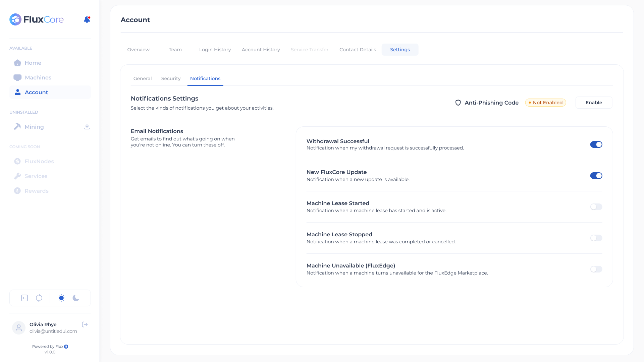Open the Account History tab

pyautogui.click(x=261, y=50)
